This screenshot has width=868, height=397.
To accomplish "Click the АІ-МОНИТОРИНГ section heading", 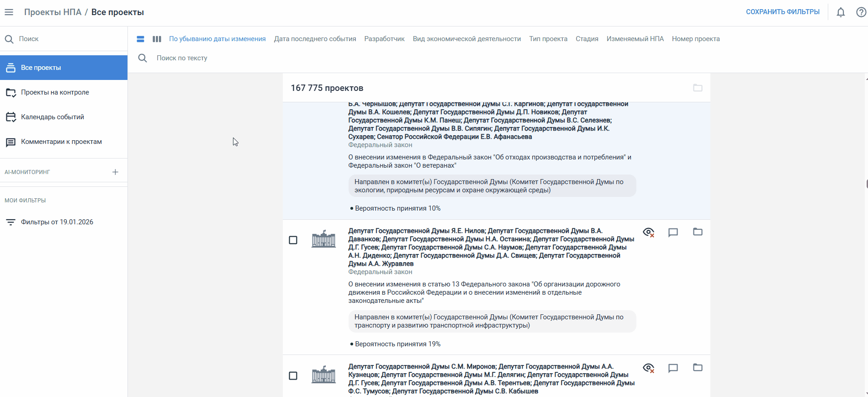I will click(27, 172).
